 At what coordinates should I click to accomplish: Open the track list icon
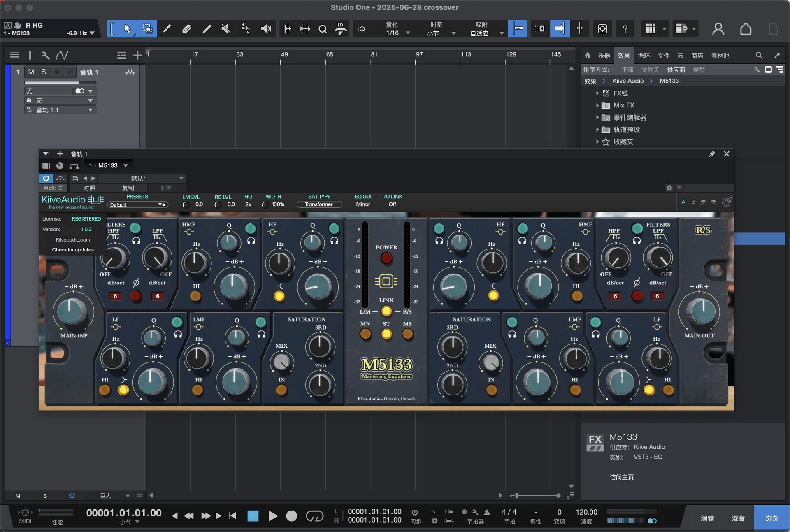pos(14,55)
